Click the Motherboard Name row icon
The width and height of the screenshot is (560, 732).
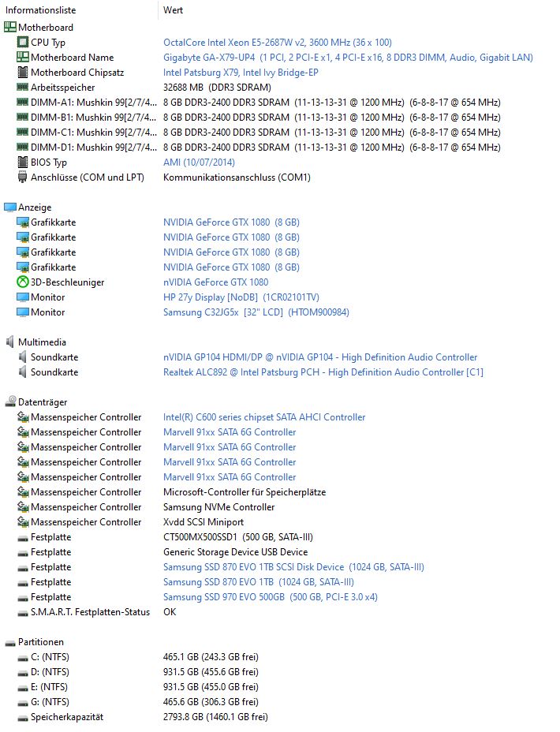point(22,57)
